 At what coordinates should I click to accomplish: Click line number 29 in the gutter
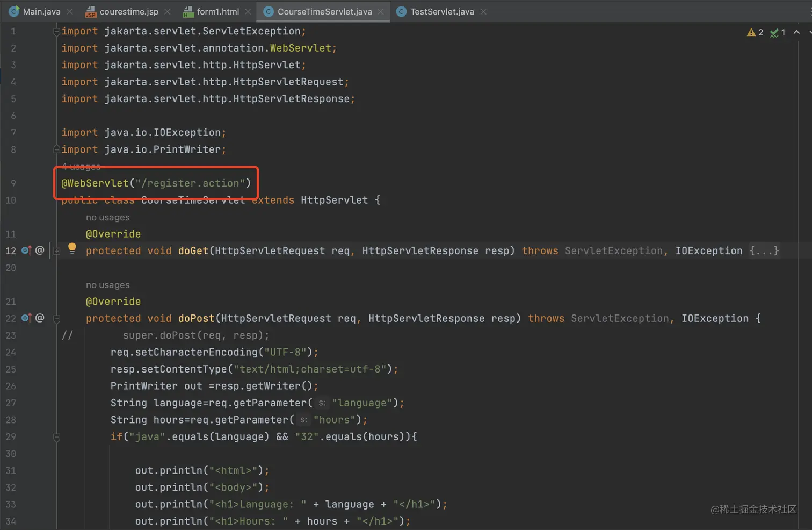[x=11, y=437]
